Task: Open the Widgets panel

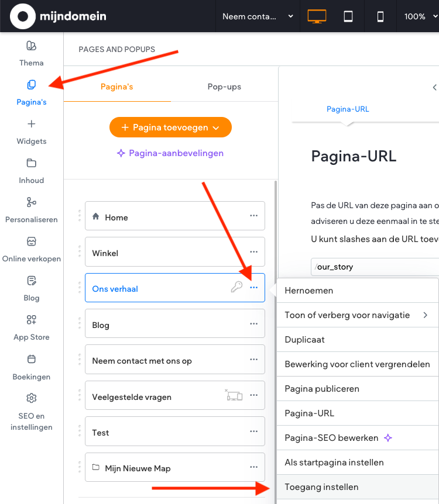Action: coord(32,131)
